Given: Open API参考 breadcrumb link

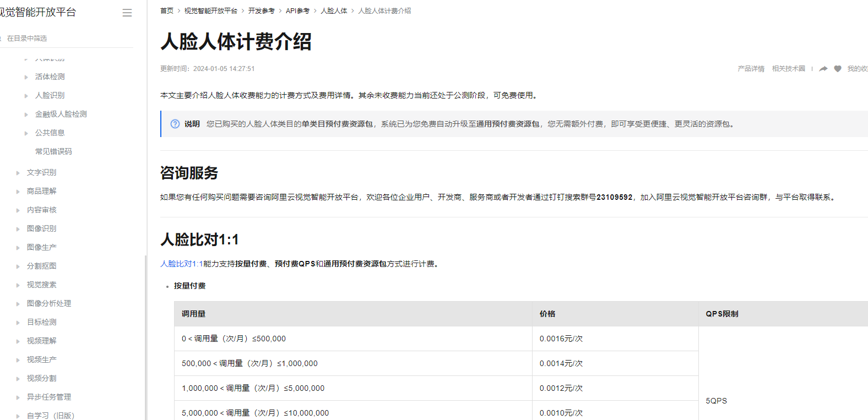Looking at the screenshot, I should coord(298,11).
